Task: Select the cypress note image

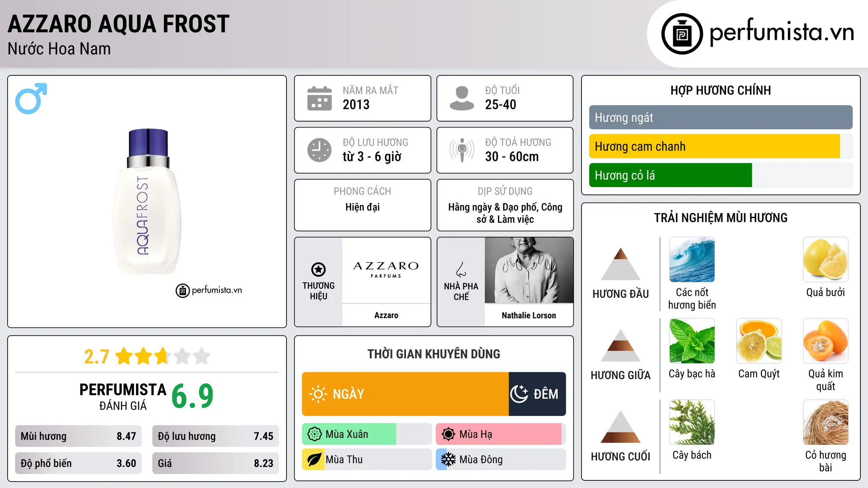Action: click(692, 422)
